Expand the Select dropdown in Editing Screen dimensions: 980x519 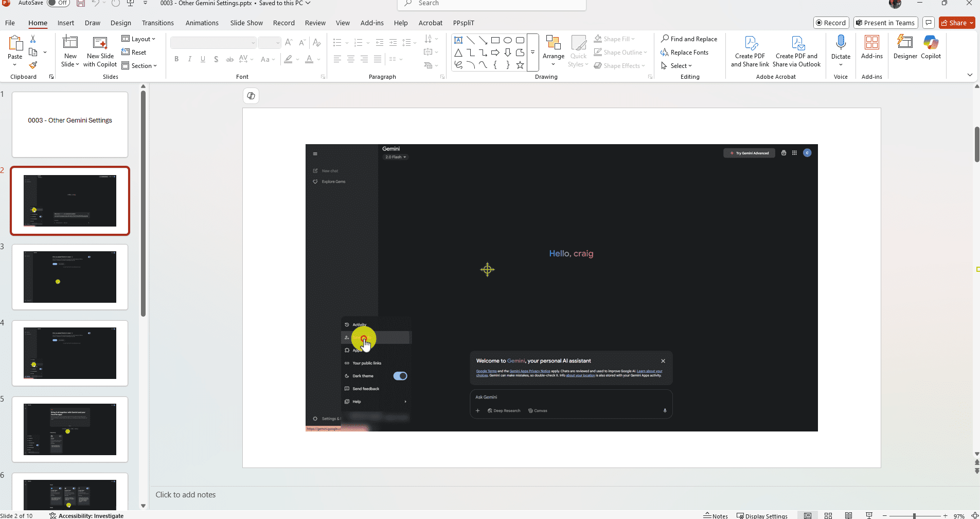point(680,66)
